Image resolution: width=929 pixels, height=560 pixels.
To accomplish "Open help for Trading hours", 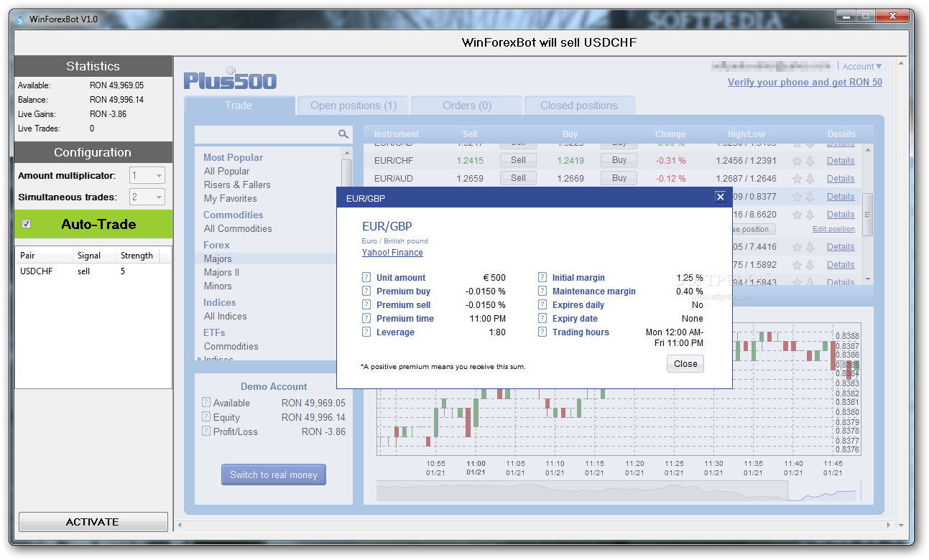I will (x=542, y=332).
